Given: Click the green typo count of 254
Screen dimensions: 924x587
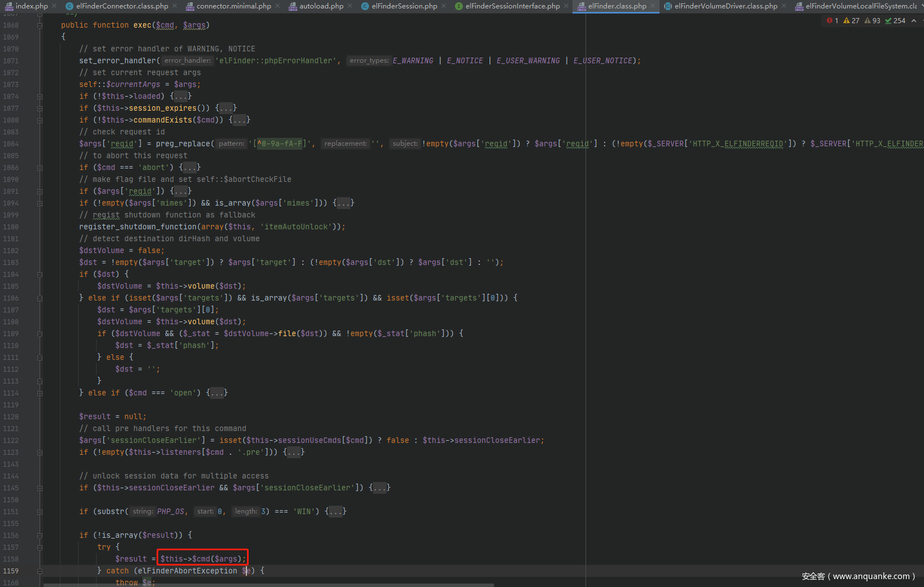Looking at the screenshot, I should tap(895, 21).
